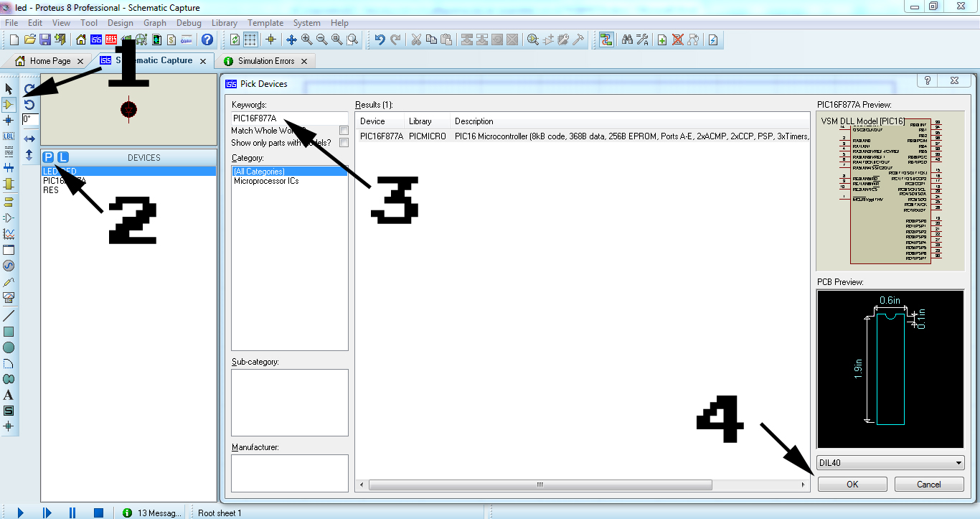980x519 pixels.
Task: Click the X-Mirror horizontal flip icon
Action: pyautogui.click(x=29, y=139)
